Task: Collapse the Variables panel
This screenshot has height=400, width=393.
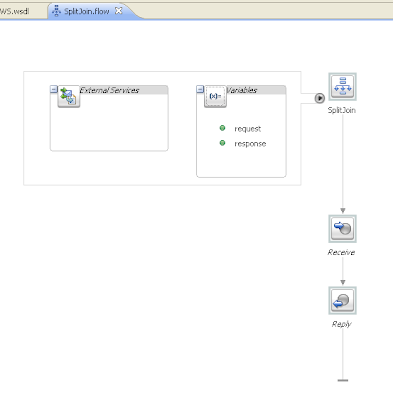Action: [200, 89]
